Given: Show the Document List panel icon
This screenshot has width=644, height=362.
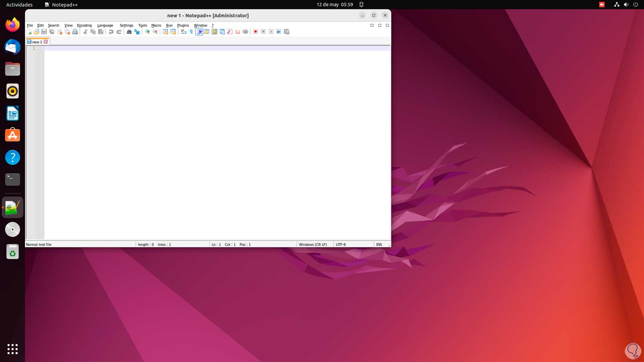Looking at the screenshot, I should pyautogui.click(x=222, y=32).
